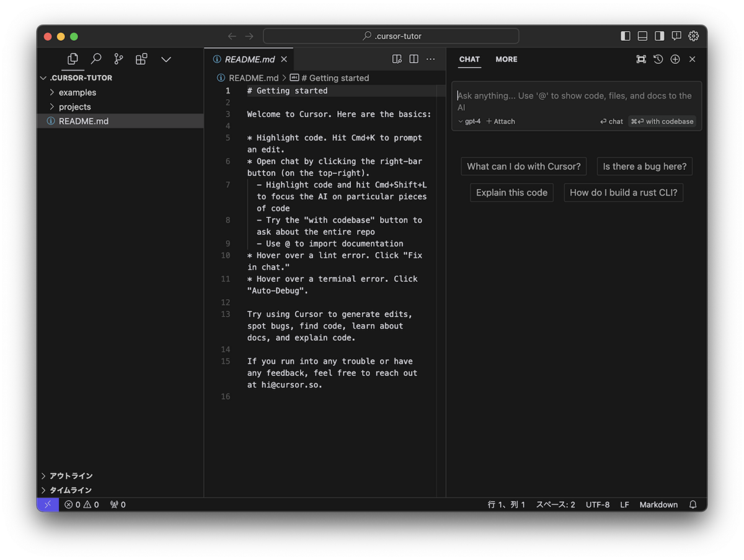The height and width of the screenshot is (560, 744).
Task: Open the Search view icon
Action: [96, 59]
